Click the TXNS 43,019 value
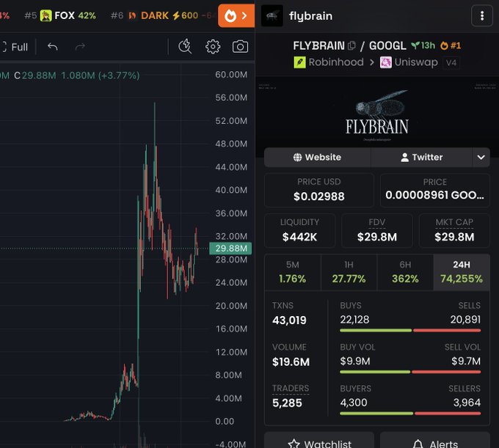Viewport: 499px width, 448px height. tap(289, 320)
